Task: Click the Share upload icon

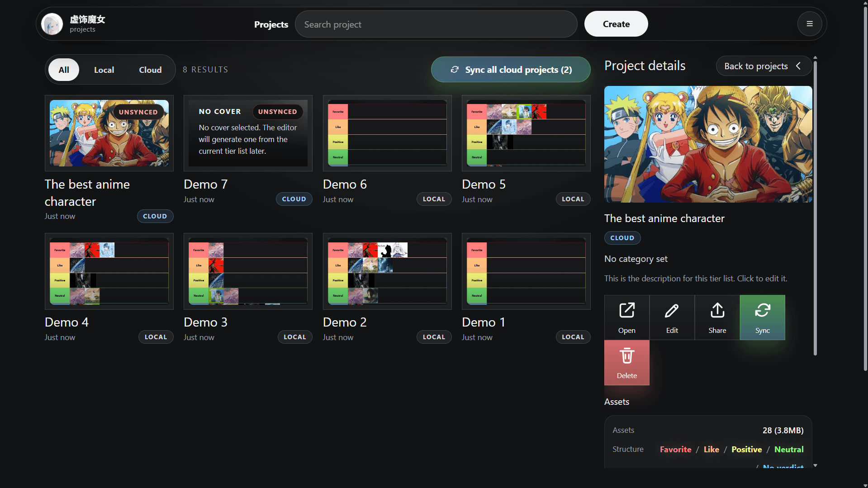Action: [717, 317]
